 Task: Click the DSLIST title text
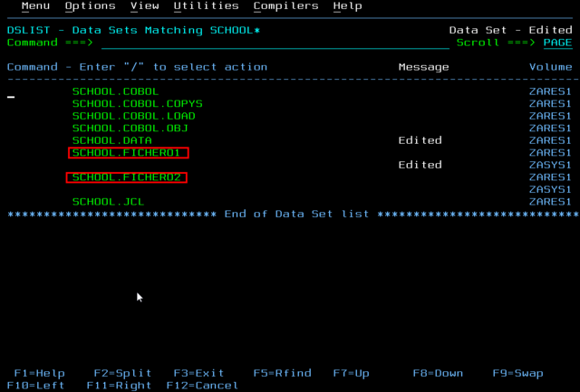pos(133,30)
